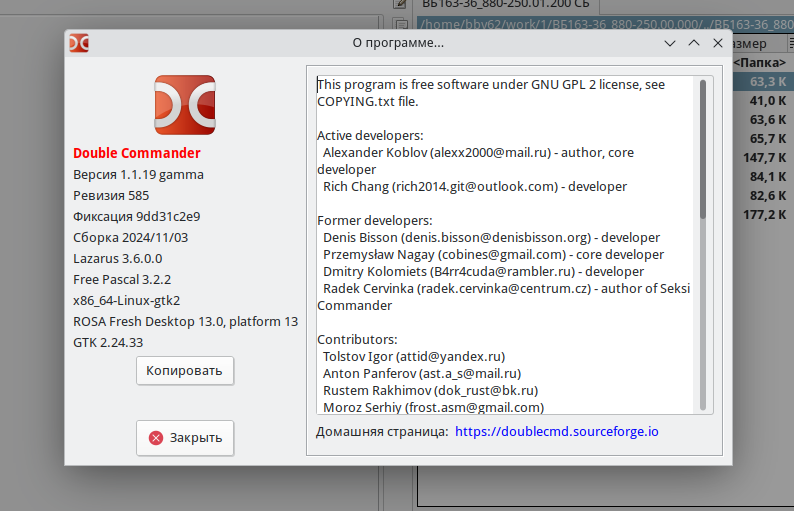Click the 'ROSA Fresh Desktop 13.0' line

coord(185,322)
